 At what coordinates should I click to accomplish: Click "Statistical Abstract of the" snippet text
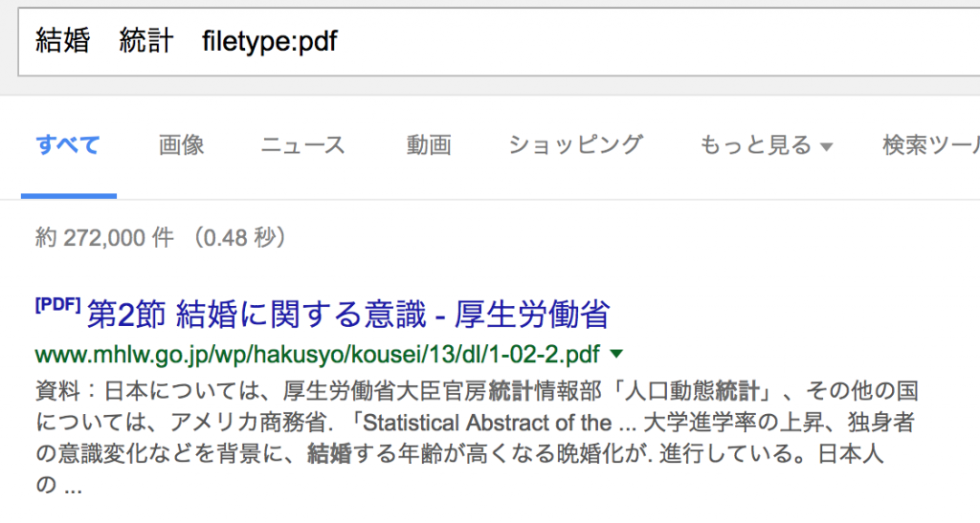click(486, 423)
